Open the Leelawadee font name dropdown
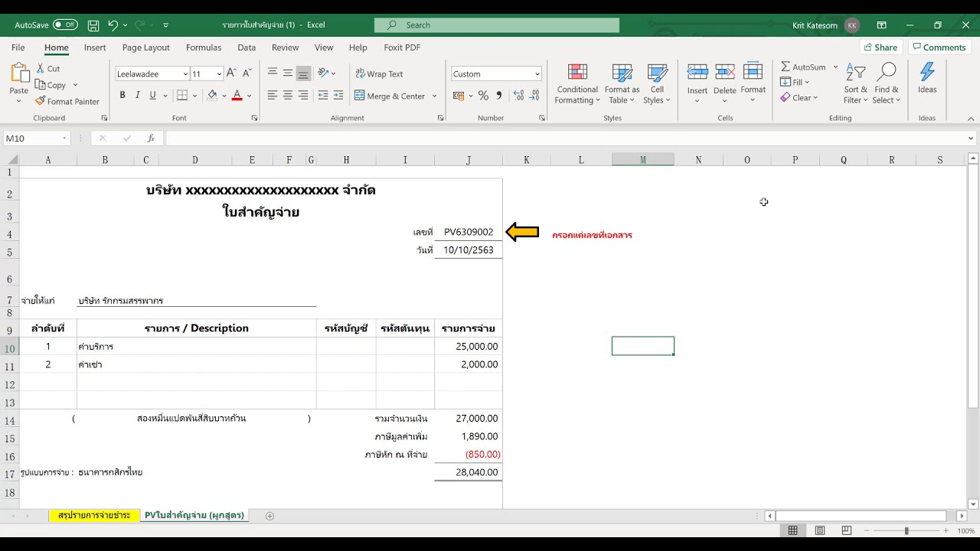This screenshot has width=980, height=551. pos(185,74)
